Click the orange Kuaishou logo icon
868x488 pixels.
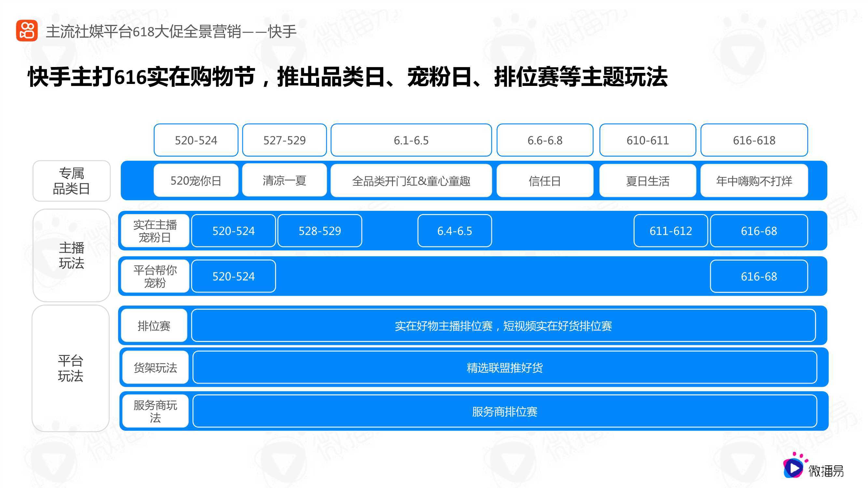point(27,31)
